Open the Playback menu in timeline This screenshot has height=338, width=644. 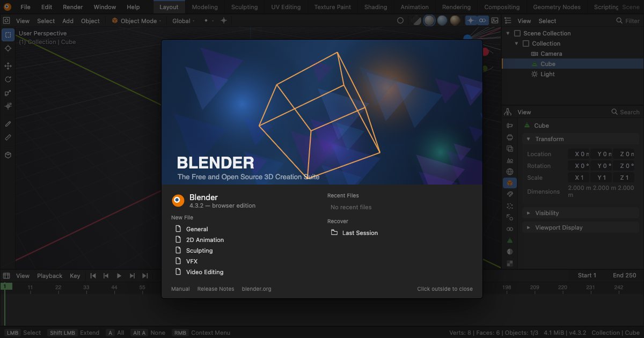[50, 276]
